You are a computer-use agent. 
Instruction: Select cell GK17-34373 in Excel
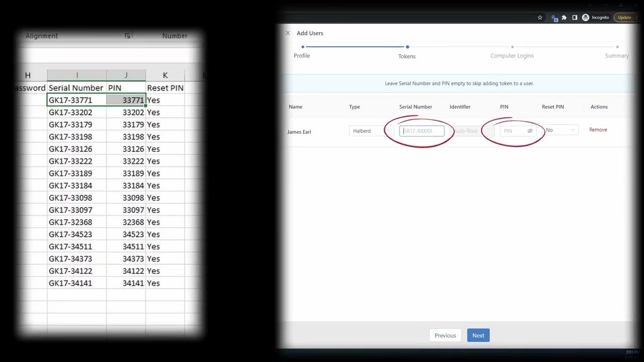[77, 258]
